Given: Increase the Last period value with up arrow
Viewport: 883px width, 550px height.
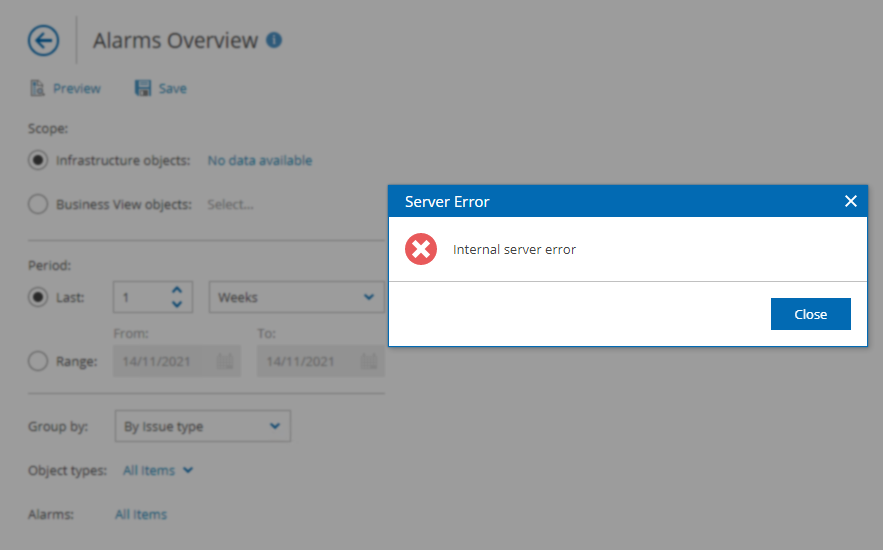Looking at the screenshot, I should 177,290.
